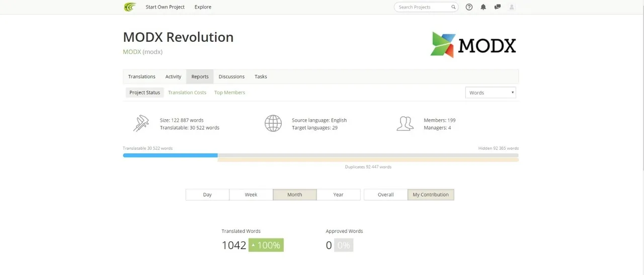Select the Month period toggle
The height and width of the screenshot is (275, 644).
[295, 195]
